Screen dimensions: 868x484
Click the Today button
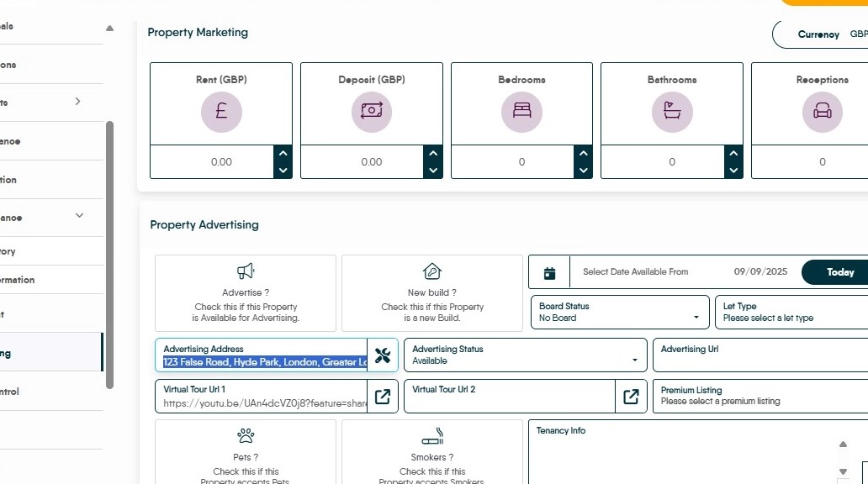click(x=839, y=272)
